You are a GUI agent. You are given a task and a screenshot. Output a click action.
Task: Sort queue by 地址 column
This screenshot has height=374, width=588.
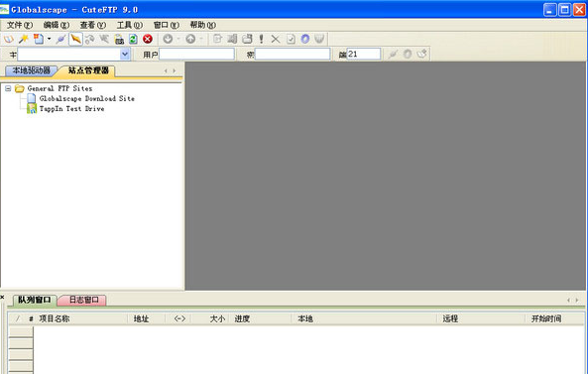(146, 318)
